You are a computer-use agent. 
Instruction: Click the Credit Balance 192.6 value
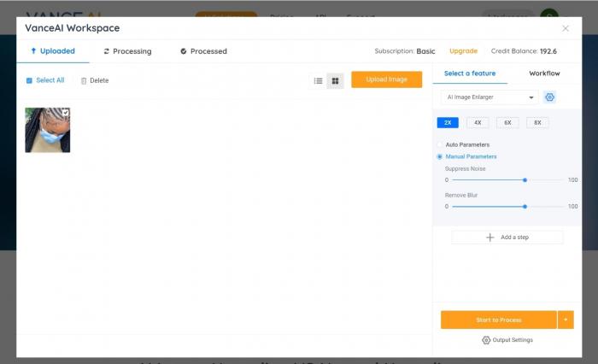point(548,51)
